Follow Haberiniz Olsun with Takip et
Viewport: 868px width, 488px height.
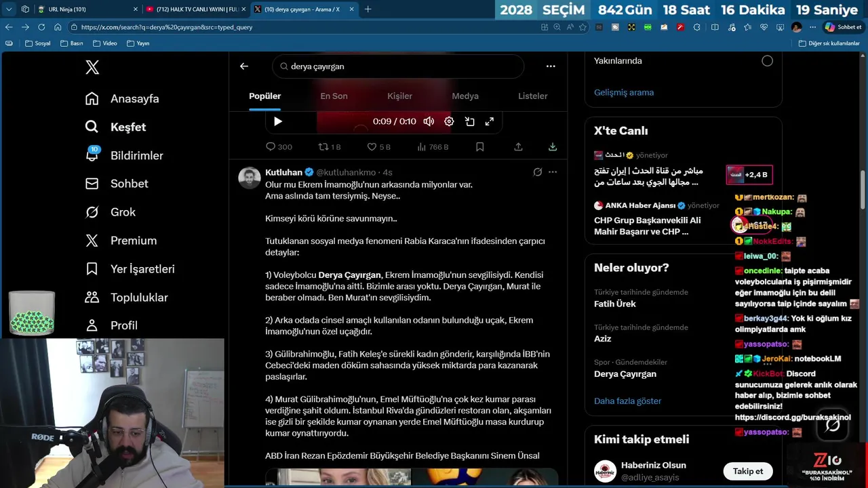pyautogui.click(x=747, y=471)
